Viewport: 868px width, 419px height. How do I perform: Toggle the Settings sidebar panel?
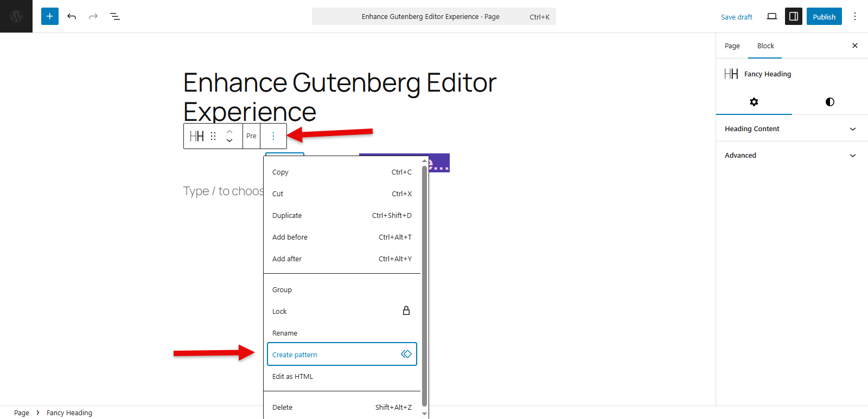tap(794, 16)
